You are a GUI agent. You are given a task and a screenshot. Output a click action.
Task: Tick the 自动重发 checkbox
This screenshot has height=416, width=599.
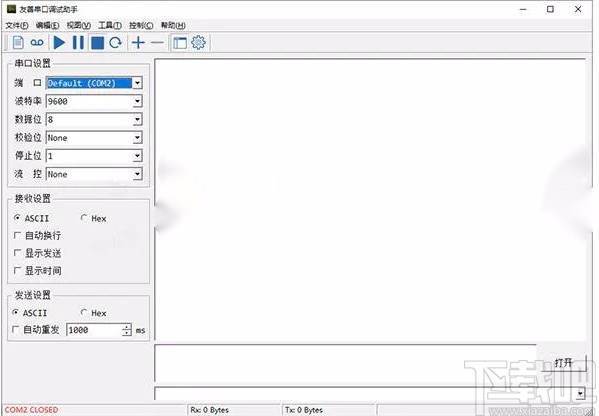coord(15,329)
